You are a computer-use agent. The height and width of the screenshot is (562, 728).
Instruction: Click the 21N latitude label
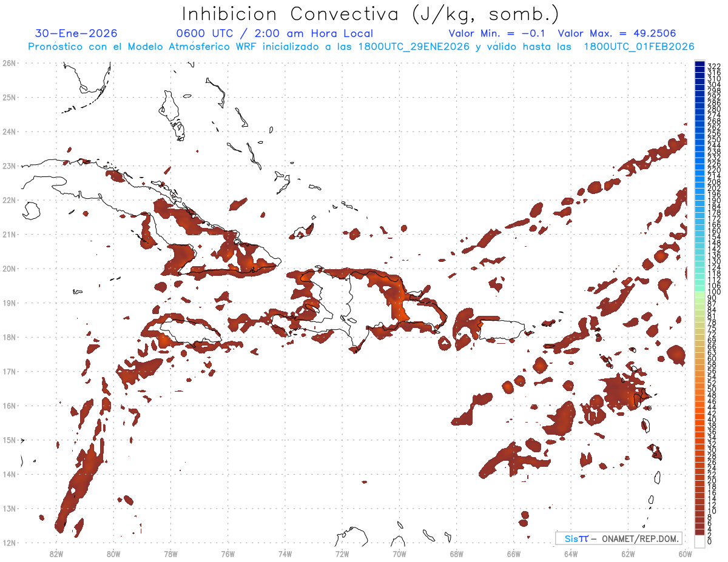coord(8,234)
